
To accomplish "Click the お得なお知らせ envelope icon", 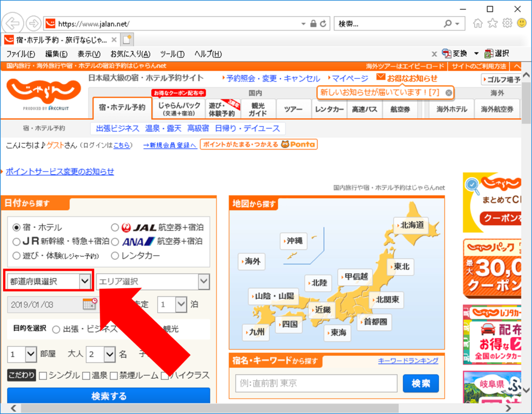I will 381,77.
